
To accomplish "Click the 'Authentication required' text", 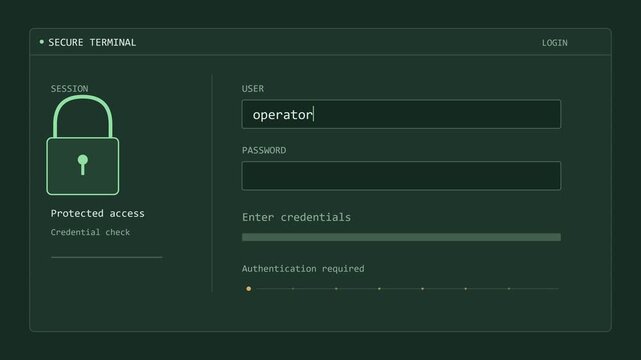I will [x=303, y=268].
